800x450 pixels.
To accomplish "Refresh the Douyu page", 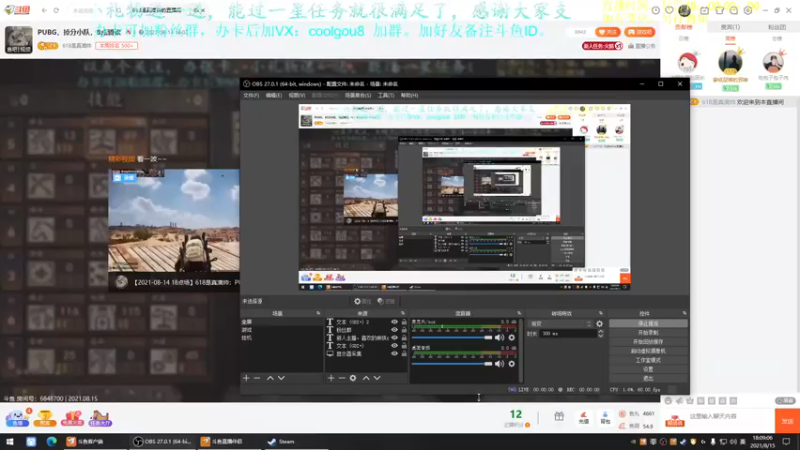I will [56, 10].
